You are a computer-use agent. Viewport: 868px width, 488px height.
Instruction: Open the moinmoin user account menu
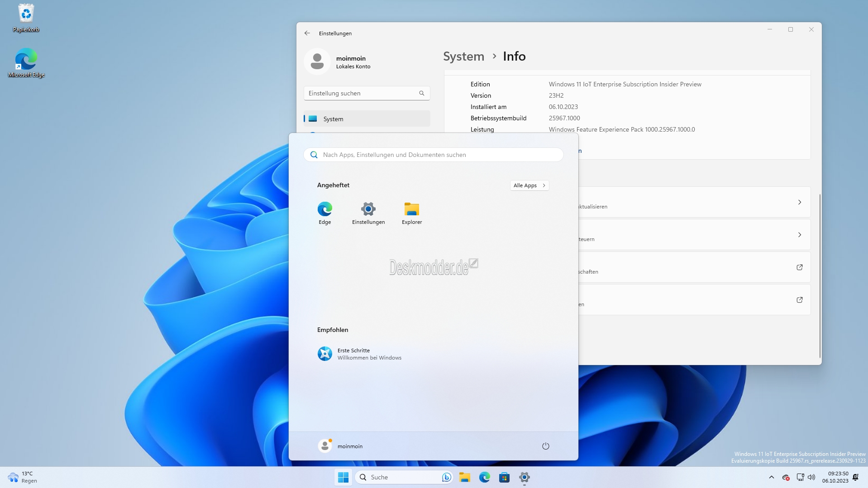(340, 446)
